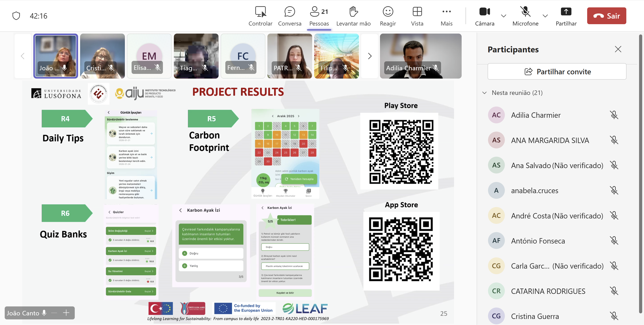Click the Partilhar convite button
The height and width of the screenshot is (325, 644).
(x=557, y=72)
